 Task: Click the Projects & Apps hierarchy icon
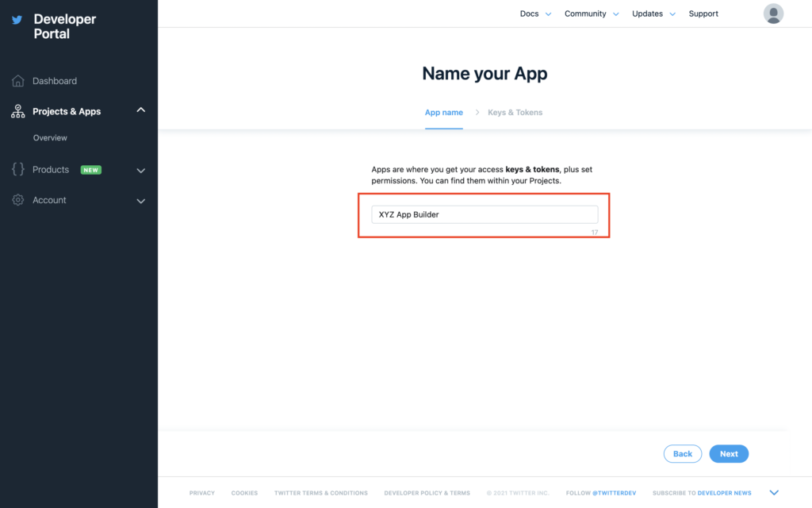click(18, 111)
